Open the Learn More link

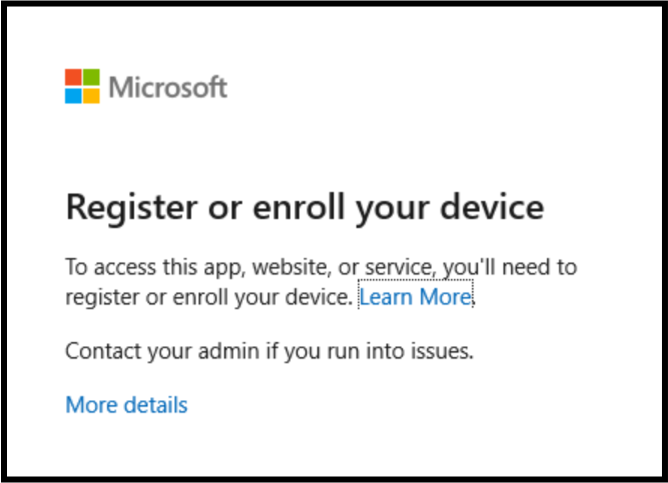414,297
